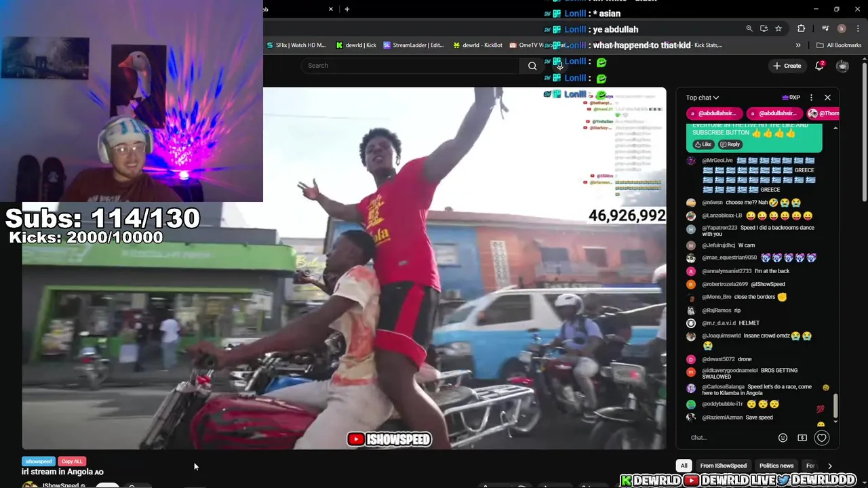Image resolution: width=868 pixels, height=488 pixels.
Task: Click the Create button
Action: (x=787, y=66)
